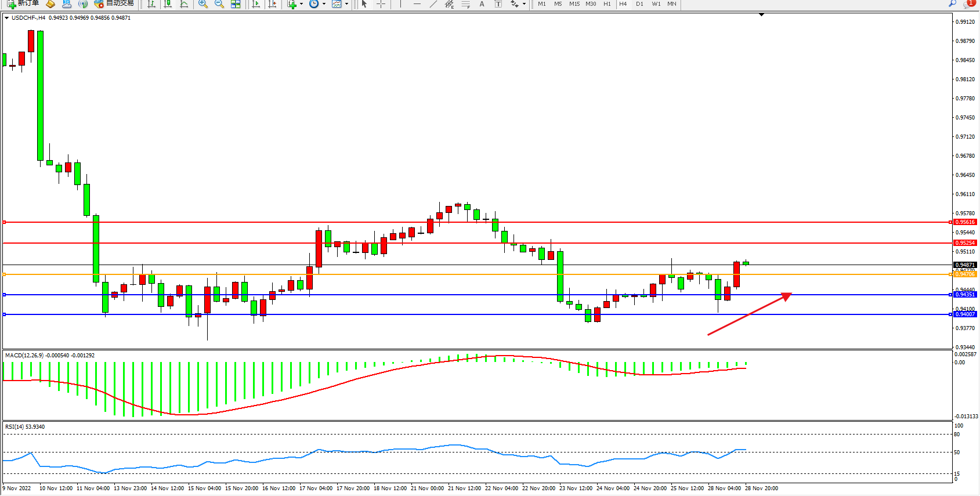This screenshot has width=980, height=496.
Task: Open the search magnifier icon
Action: click(x=952, y=4)
